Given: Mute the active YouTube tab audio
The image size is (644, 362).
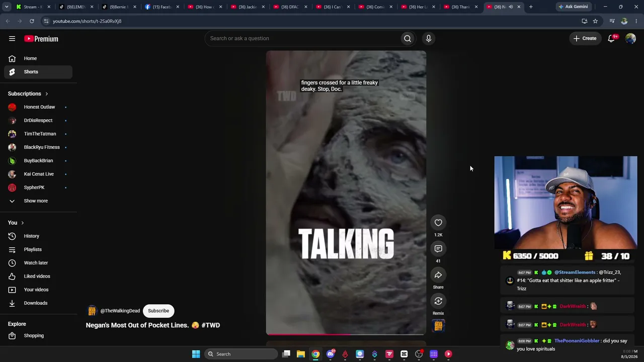Looking at the screenshot, I should (x=511, y=7).
